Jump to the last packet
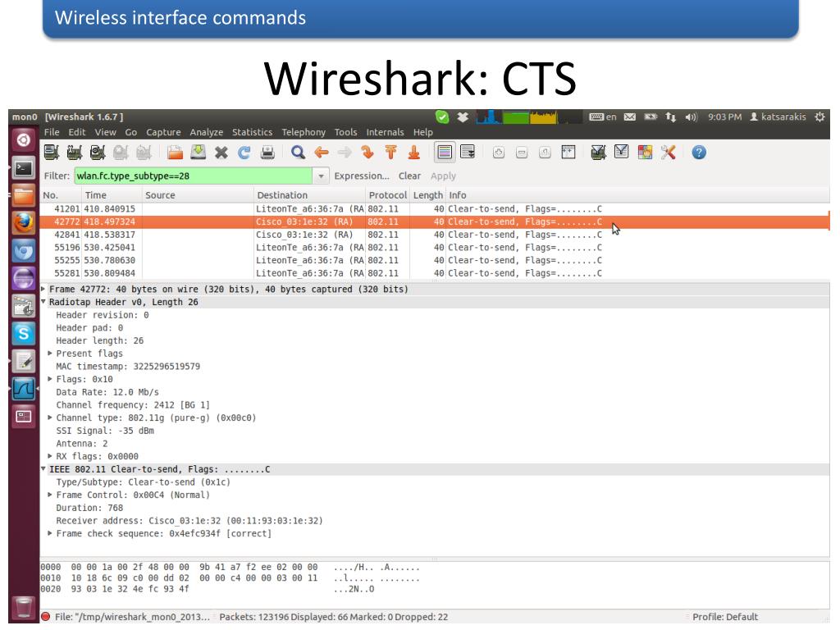The width and height of the screenshot is (840, 630). pyautogui.click(x=413, y=153)
